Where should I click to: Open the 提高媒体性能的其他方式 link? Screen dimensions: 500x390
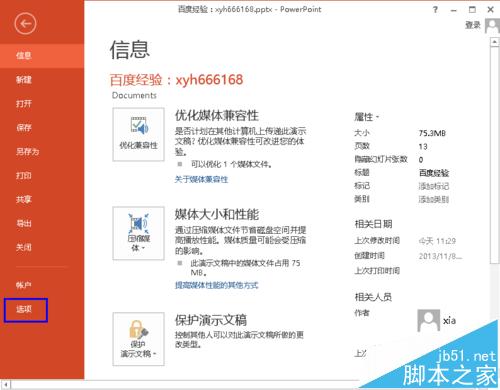(216, 285)
